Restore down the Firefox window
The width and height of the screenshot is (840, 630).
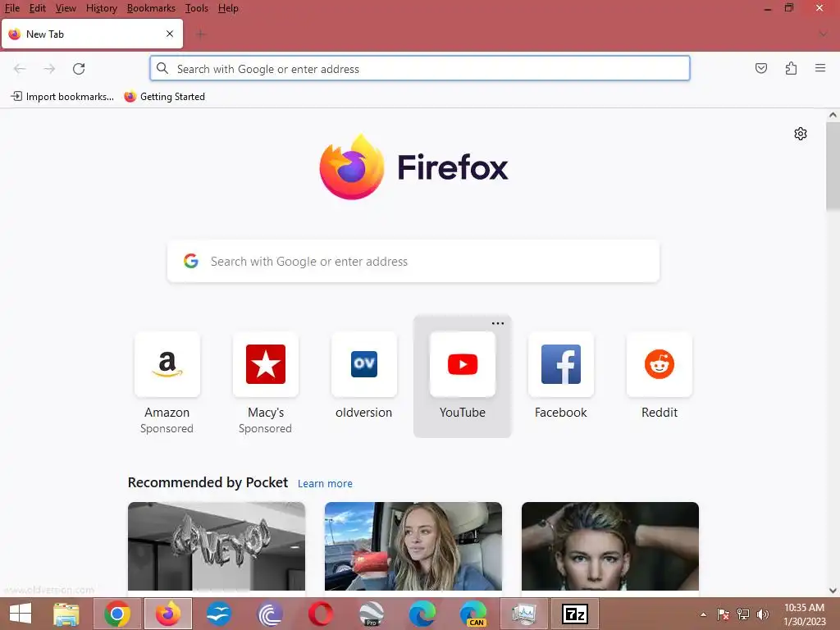coord(789,7)
